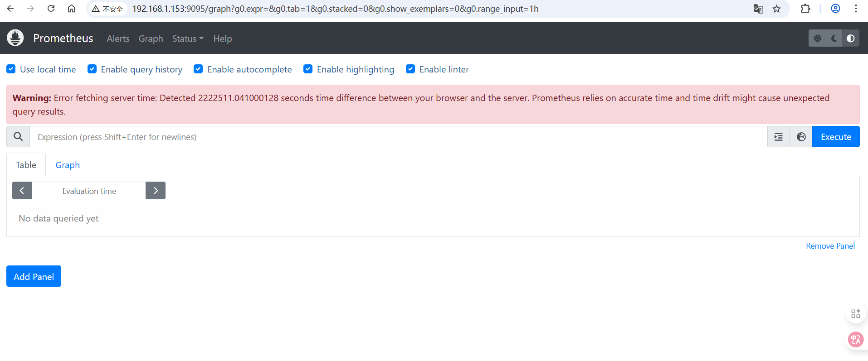Click the Prometheus brand title
Image resolution: width=868 pixels, height=361 pixels.
tap(63, 39)
